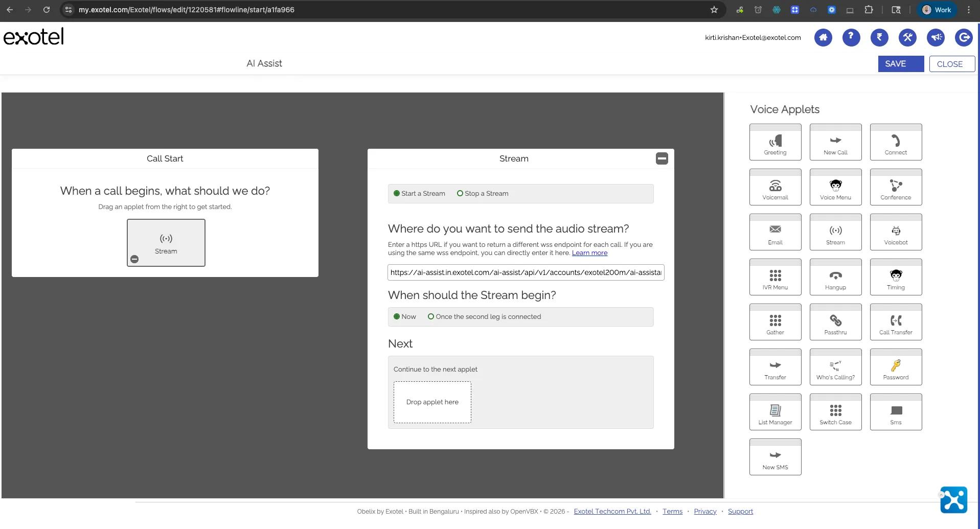The image size is (980, 529).
Task: Open the Learn more link
Action: tap(589, 253)
